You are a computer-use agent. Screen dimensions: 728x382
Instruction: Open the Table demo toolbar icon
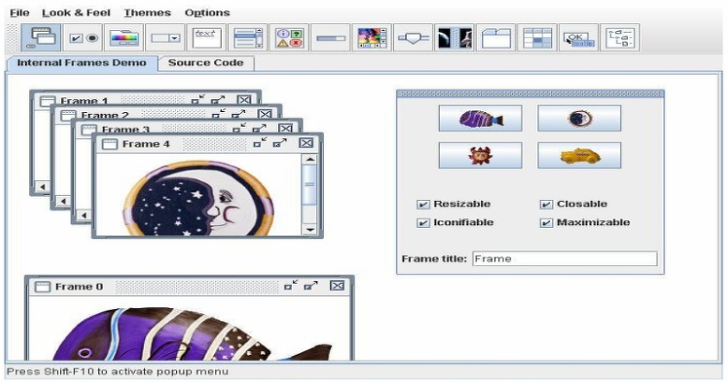click(x=537, y=38)
